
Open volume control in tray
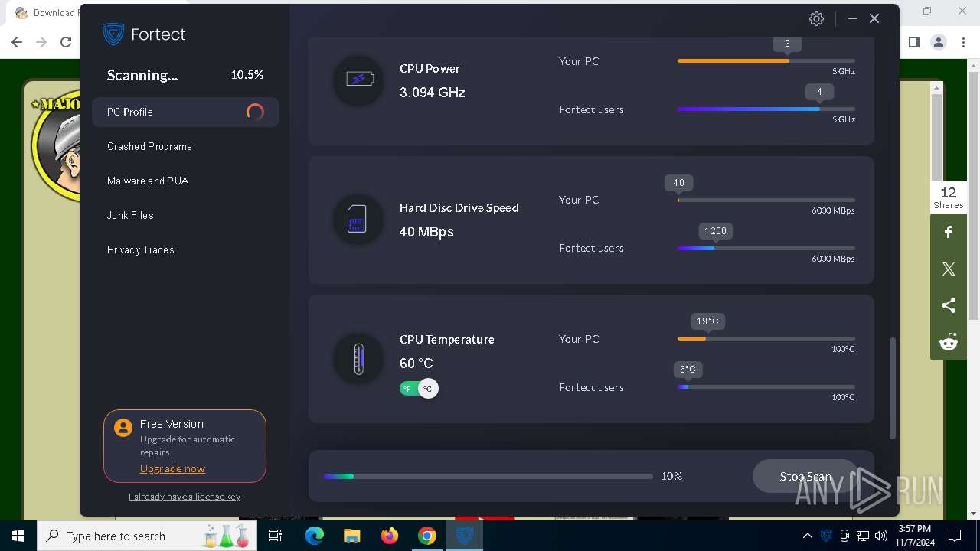coord(881,536)
